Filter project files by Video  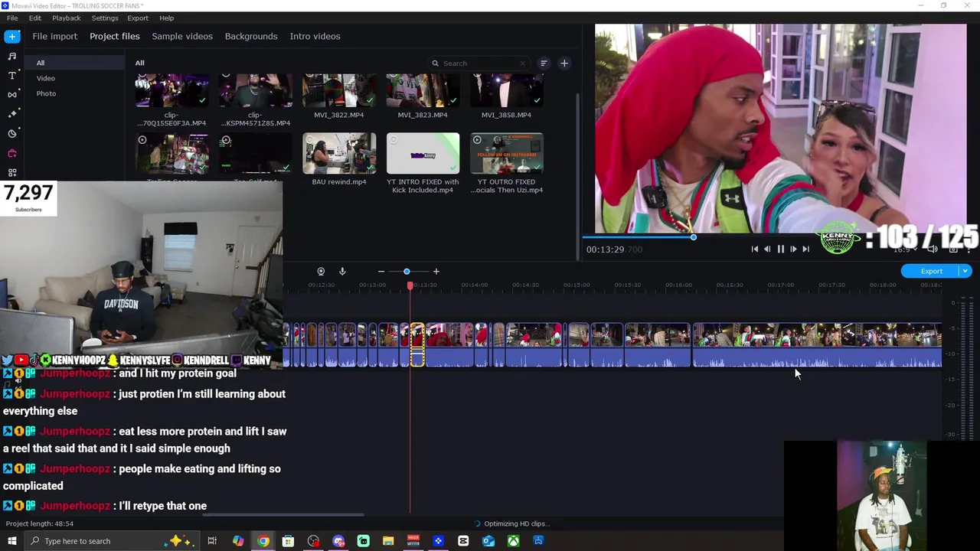46,78
